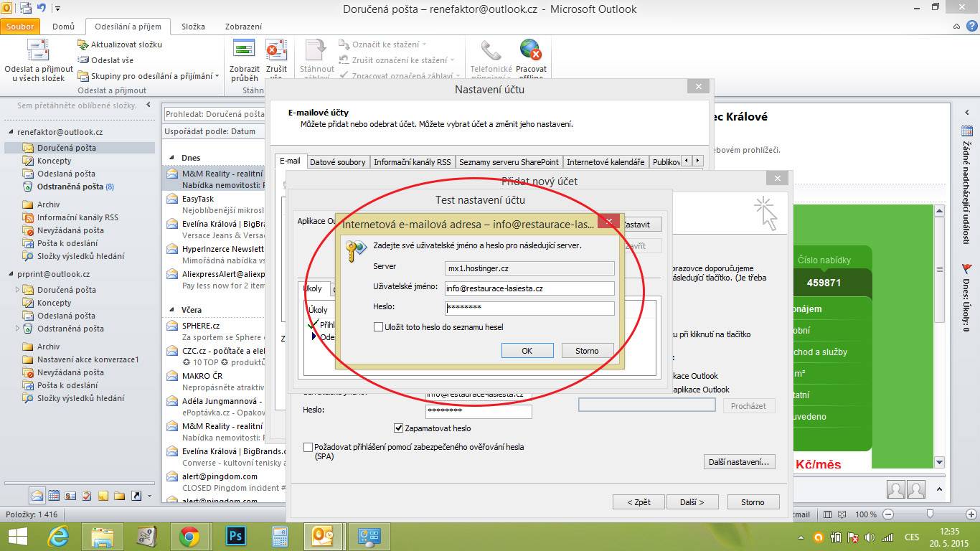This screenshot has height=551, width=980.
Task: Collapse the renefaktor@outlook.cz account tree
Action: click(x=11, y=133)
